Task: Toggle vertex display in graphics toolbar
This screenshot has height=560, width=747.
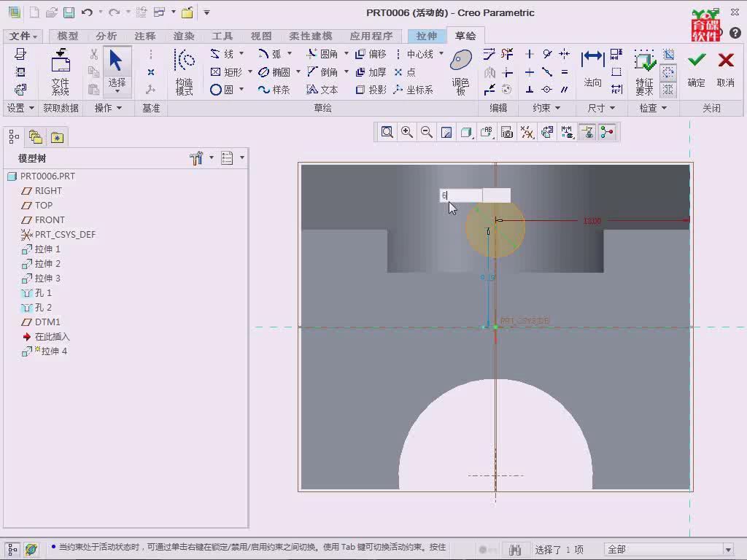Action: [x=607, y=132]
